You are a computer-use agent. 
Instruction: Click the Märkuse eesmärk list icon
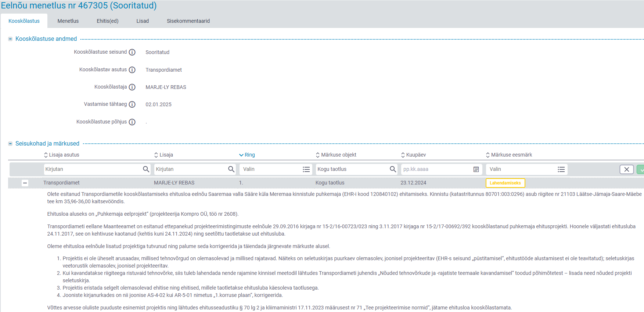coord(561,169)
